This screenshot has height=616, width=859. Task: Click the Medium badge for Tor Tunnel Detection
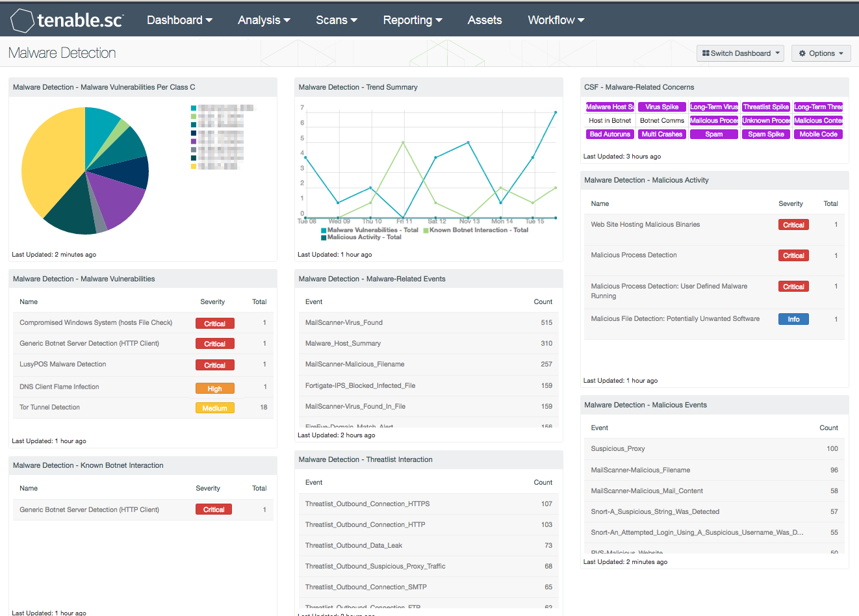tap(215, 408)
